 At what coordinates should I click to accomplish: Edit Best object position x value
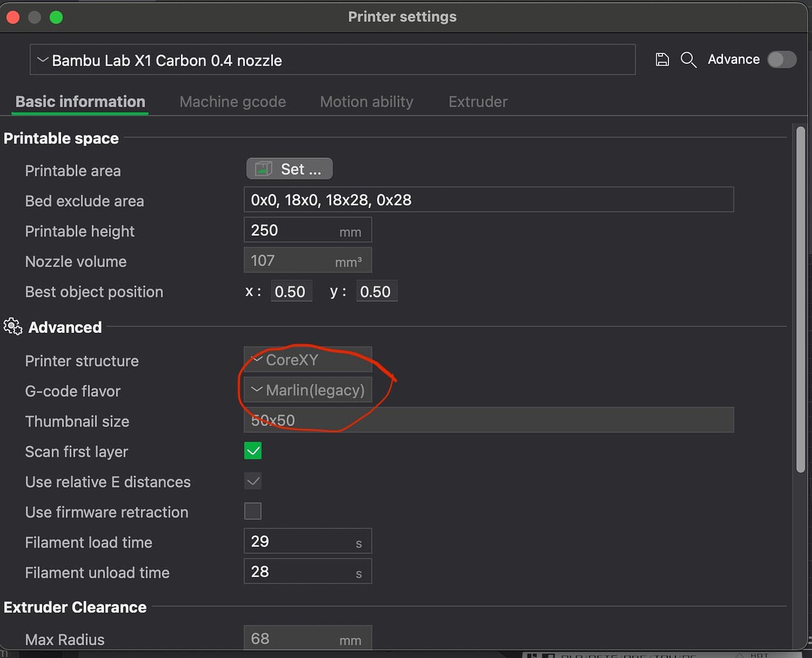click(x=291, y=291)
